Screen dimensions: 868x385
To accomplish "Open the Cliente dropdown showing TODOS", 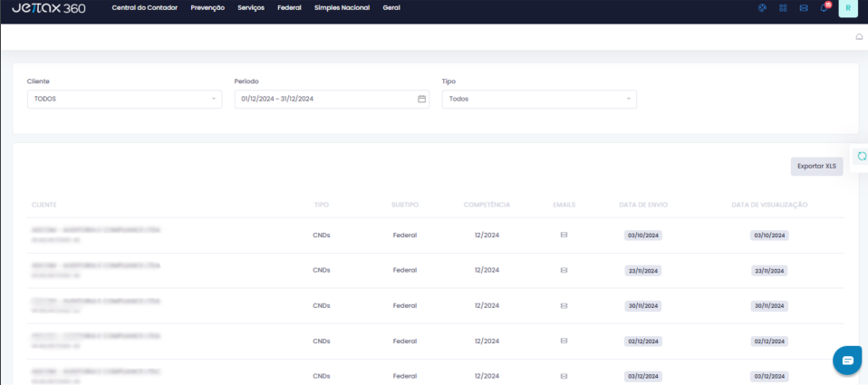I will 124,99.
